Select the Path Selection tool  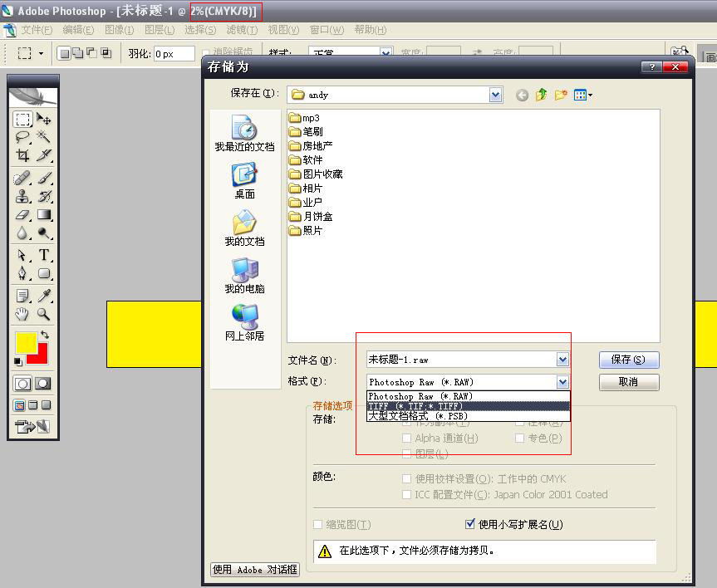pyautogui.click(x=22, y=255)
